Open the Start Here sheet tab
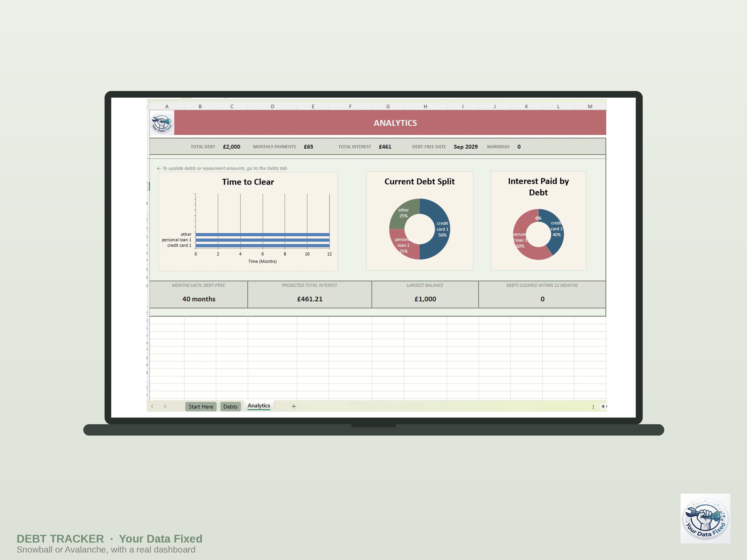This screenshot has height=560, width=747. pyautogui.click(x=201, y=406)
